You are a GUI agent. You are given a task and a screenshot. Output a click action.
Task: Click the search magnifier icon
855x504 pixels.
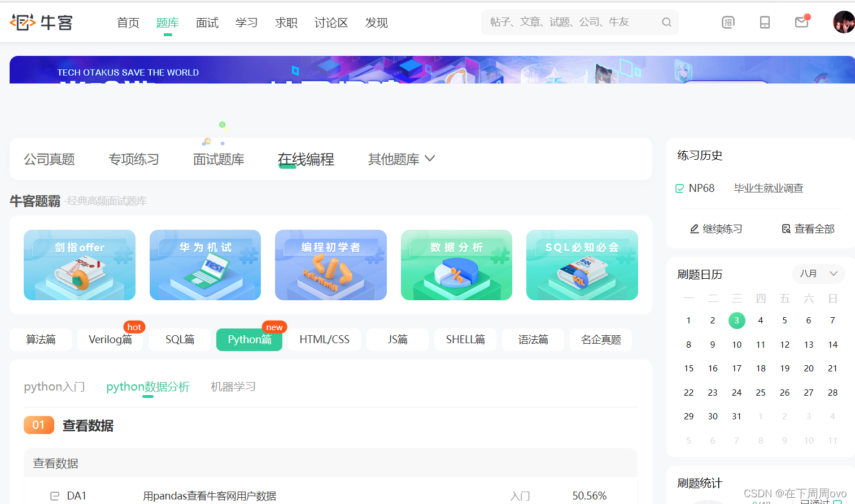click(666, 21)
